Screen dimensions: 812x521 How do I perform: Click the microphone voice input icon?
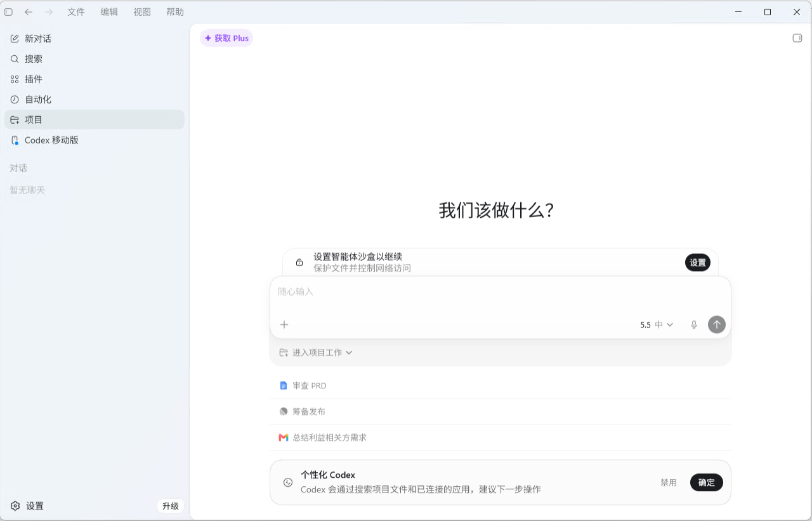[694, 324]
